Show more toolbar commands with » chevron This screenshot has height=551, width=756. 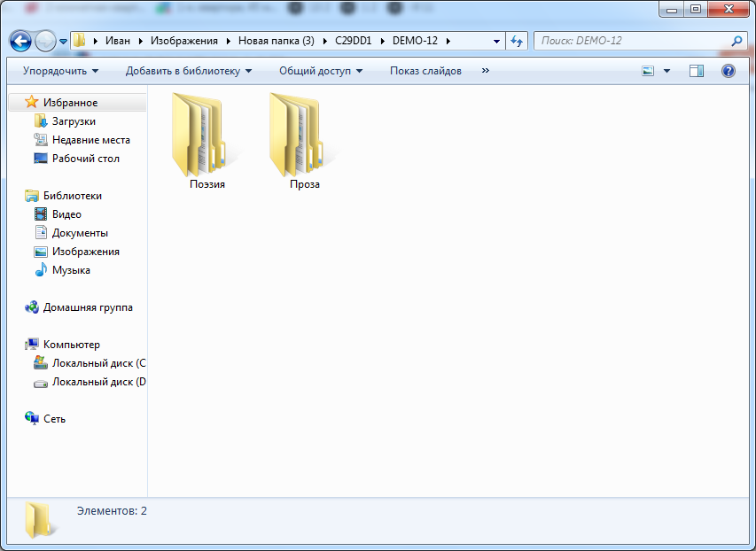486,70
